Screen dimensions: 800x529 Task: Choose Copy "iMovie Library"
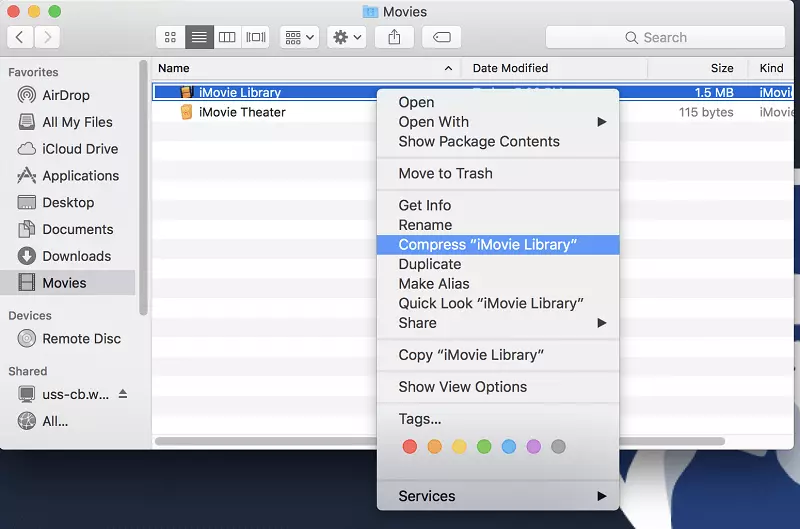coord(497,355)
